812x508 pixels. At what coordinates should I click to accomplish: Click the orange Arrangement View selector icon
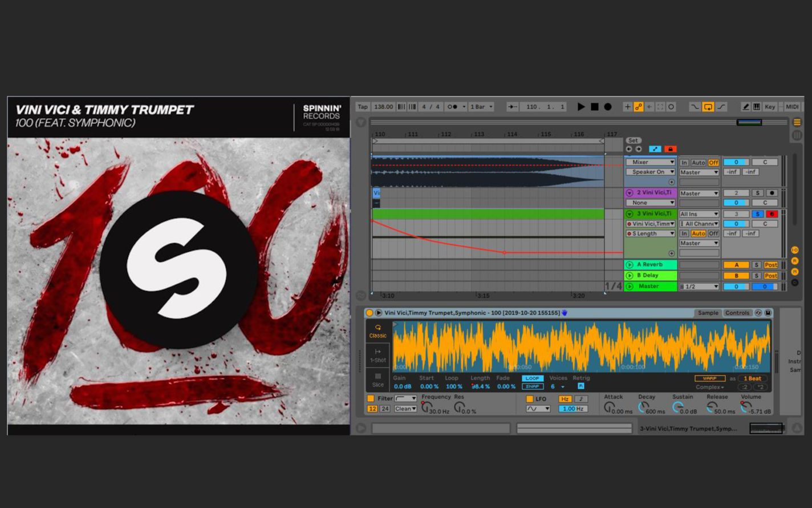[797, 122]
